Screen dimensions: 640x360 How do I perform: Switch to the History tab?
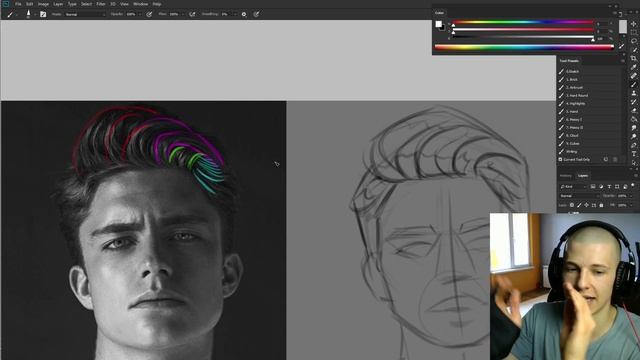click(566, 176)
